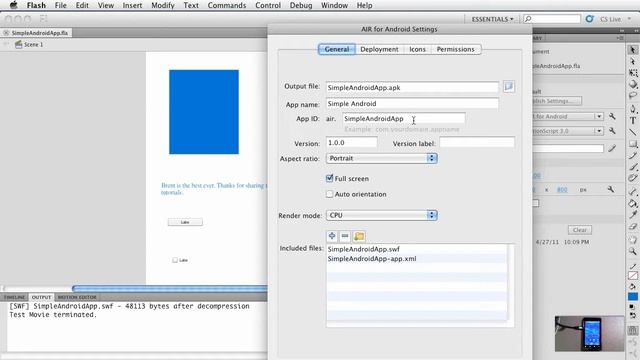The image size is (640, 360).
Task: Select the Selection arrow tool
Action: (x=633, y=50)
